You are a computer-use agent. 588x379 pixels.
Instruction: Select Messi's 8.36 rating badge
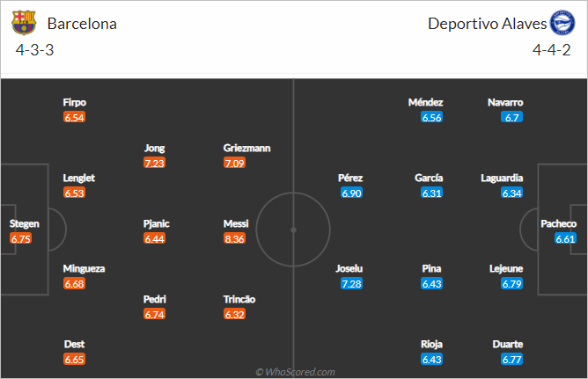pos(235,238)
